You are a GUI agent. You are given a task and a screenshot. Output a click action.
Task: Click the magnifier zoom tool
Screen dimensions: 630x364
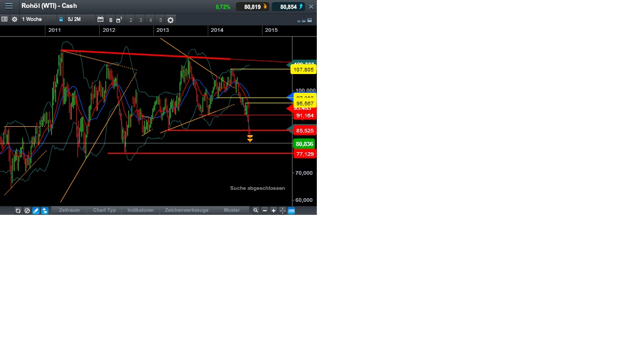pos(256,211)
